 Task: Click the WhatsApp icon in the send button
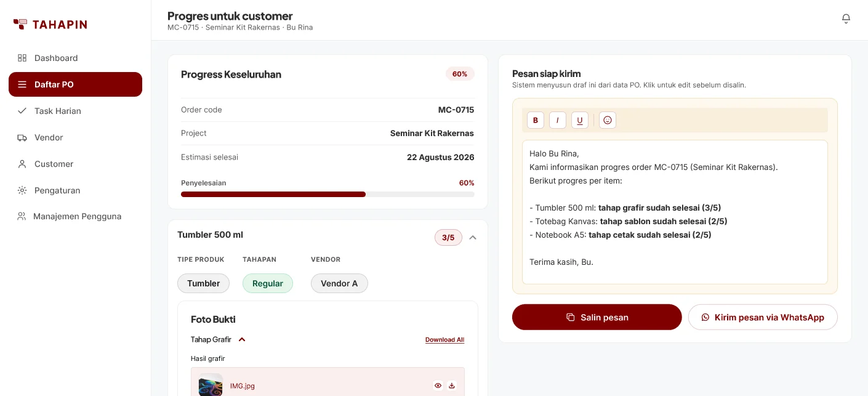[x=705, y=317]
